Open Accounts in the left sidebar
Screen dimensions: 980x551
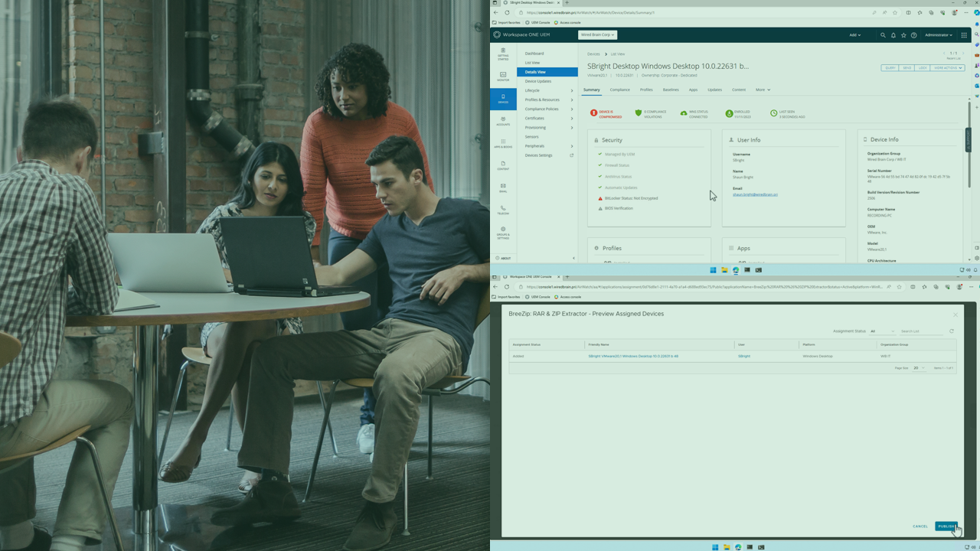point(503,120)
